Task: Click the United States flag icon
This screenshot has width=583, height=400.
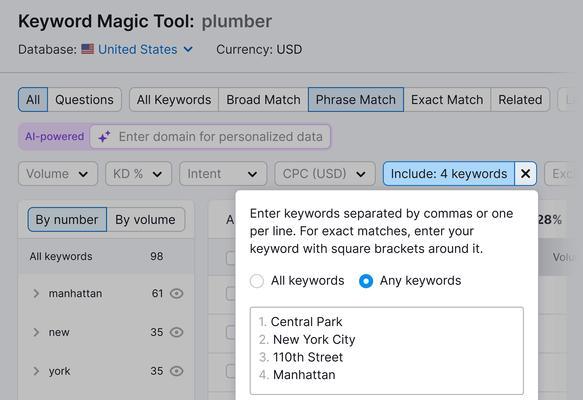Action: 88,49
